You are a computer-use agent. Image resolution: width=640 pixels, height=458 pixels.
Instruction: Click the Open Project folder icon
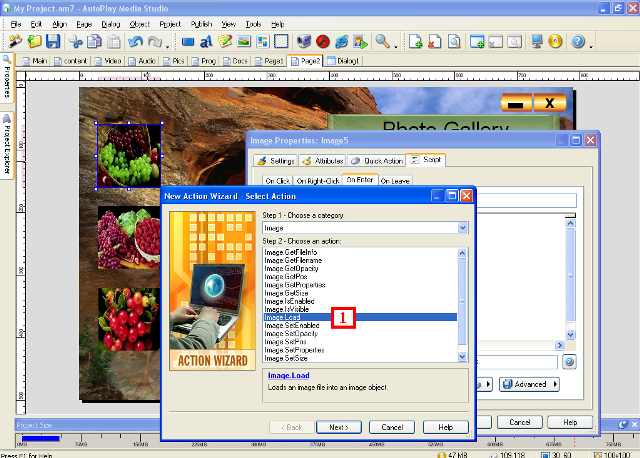[x=35, y=42]
